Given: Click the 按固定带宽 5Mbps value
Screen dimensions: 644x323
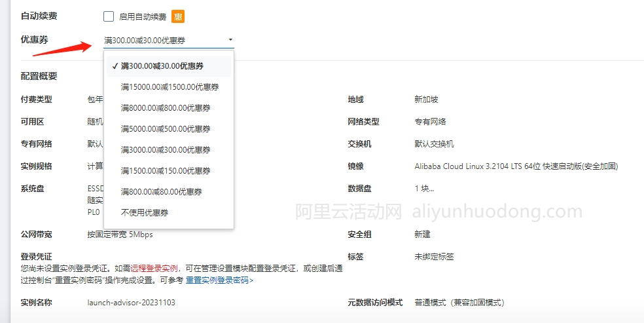Looking at the screenshot, I should [x=120, y=235].
